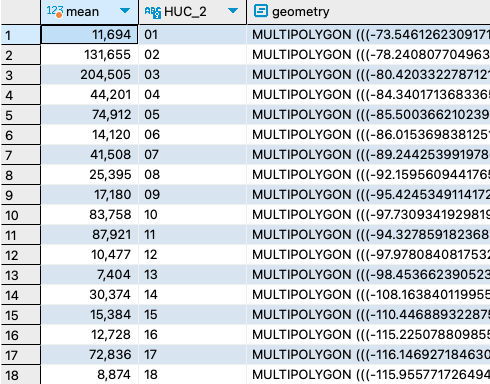Screen dimensions: 490x384
Task: Click the mean cell 15,384
Action: point(89,315)
